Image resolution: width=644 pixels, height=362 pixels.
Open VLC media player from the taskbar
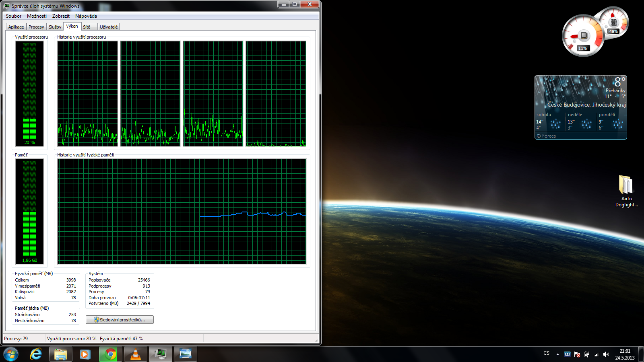pyautogui.click(x=136, y=354)
